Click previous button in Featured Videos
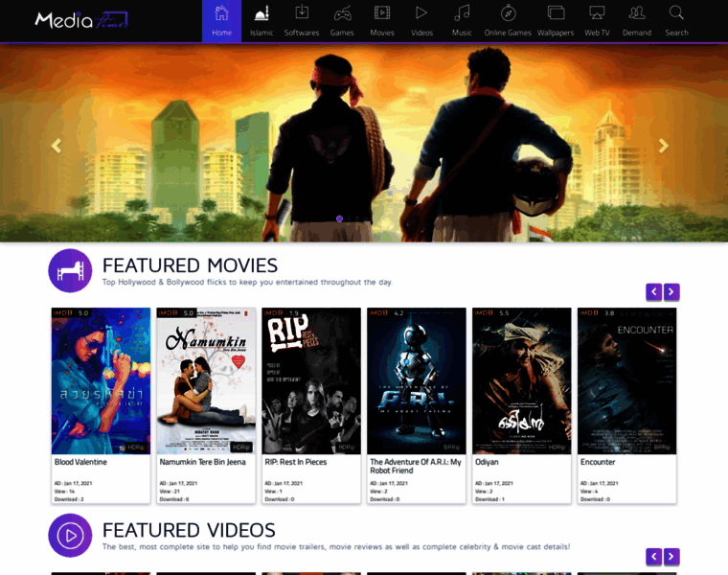This screenshot has width=728, height=575. [653, 557]
